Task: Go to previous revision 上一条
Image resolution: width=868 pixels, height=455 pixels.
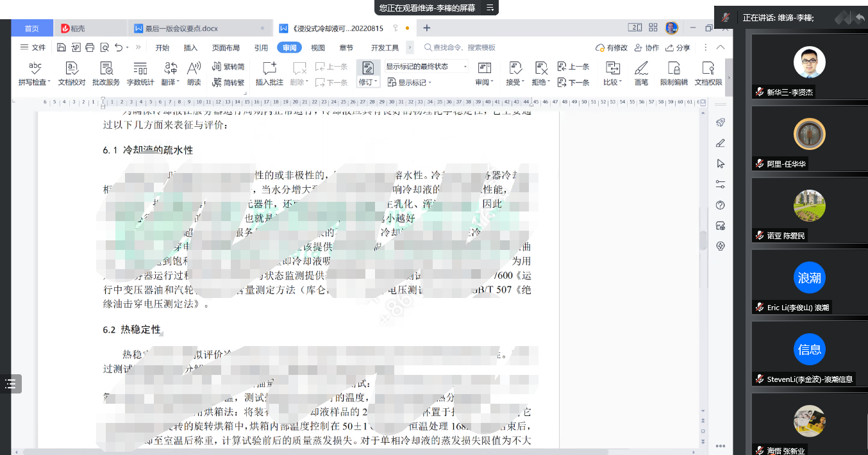Action: [574, 67]
